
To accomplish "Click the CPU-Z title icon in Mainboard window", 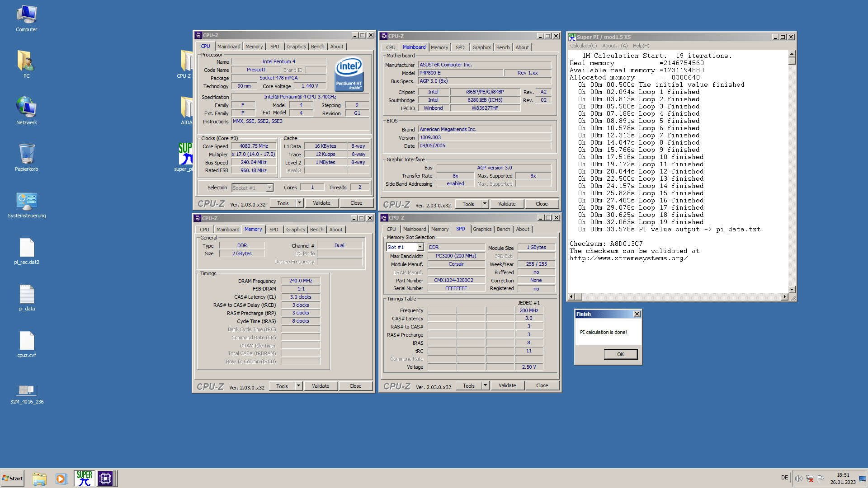I will [384, 36].
